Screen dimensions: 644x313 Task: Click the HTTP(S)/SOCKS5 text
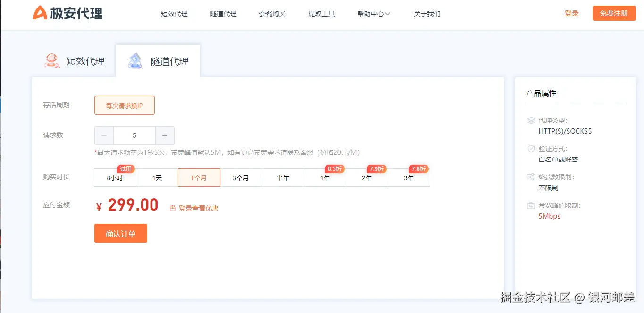(x=565, y=131)
